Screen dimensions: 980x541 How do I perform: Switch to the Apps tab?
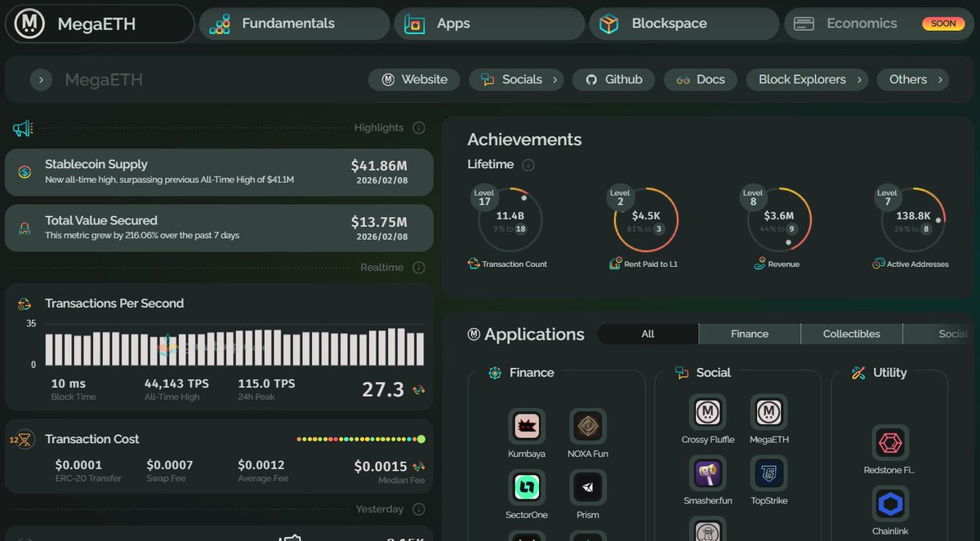tap(489, 24)
